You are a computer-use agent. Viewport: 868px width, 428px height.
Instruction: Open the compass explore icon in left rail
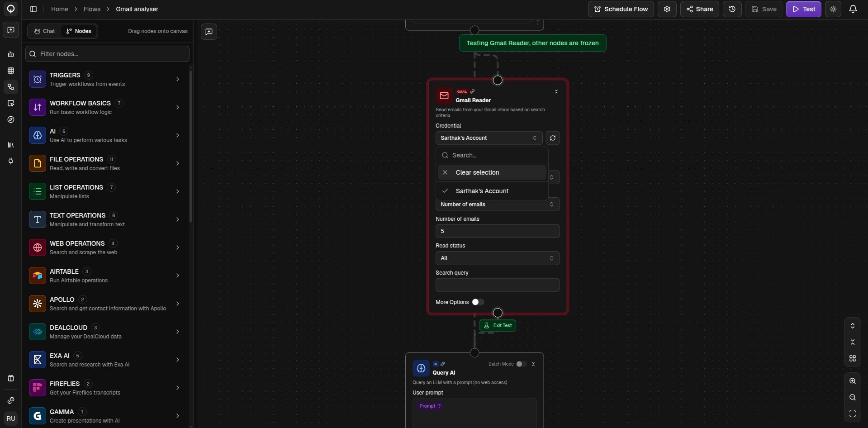coord(11,119)
